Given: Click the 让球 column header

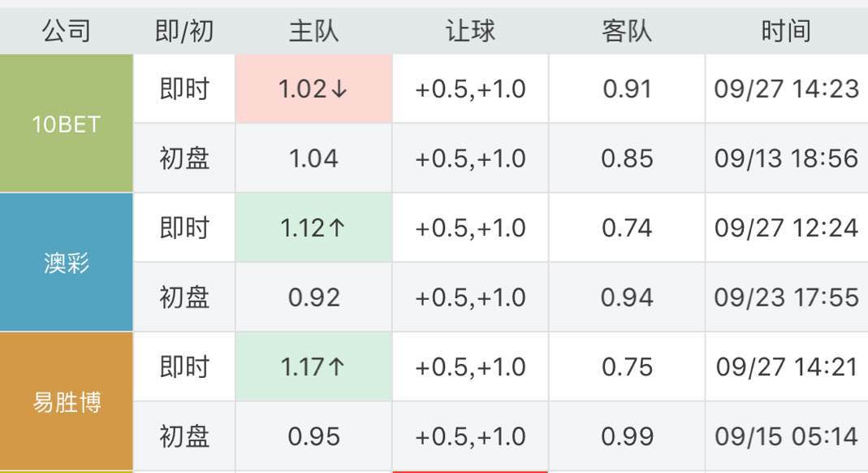Looking at the screenshot, I should coord(470,32).
